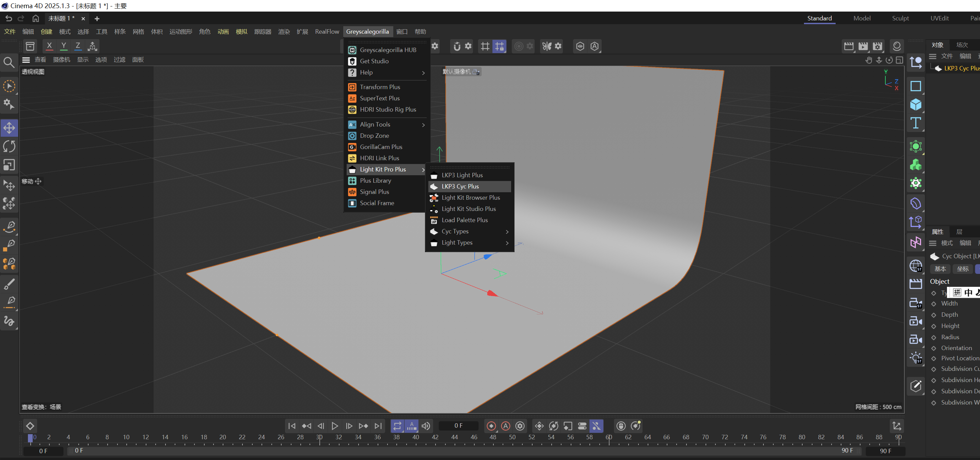Open the 摄像机 viewport menu
The width and height of the screenshot is (980, 460).
[61, 60]
